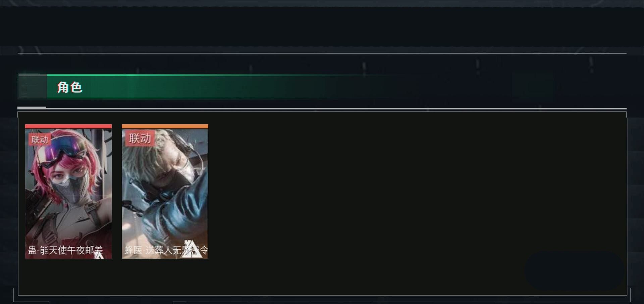Click the face mask of the pink-haired character
This screenshot has height=304, width=644.
pos(69,189)
